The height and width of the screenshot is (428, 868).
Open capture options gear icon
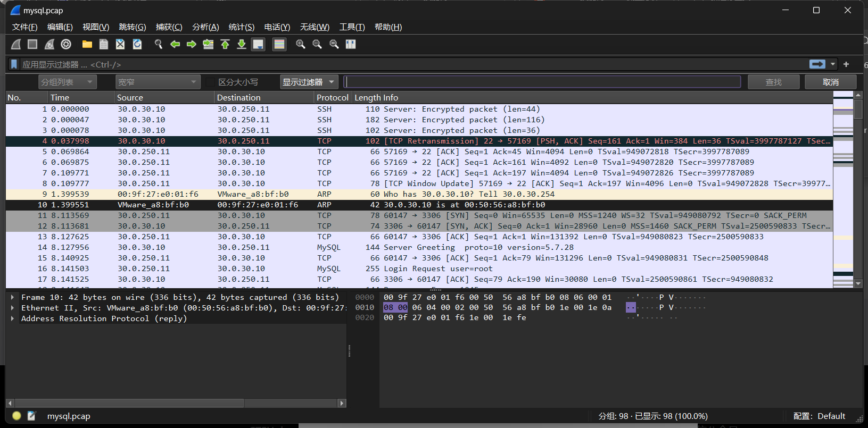[x=66, y=44]
